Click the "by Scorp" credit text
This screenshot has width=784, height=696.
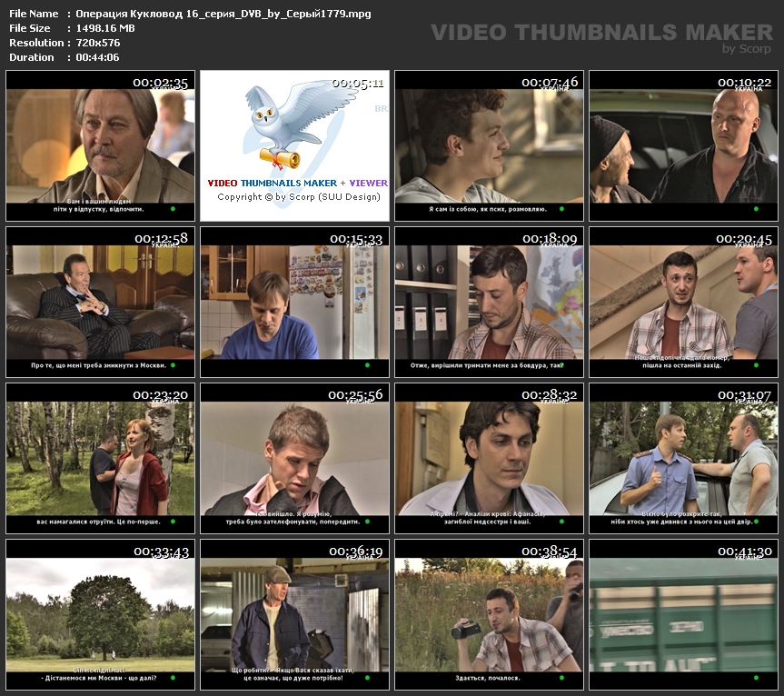pyautogui.click(x=746, y=49)
